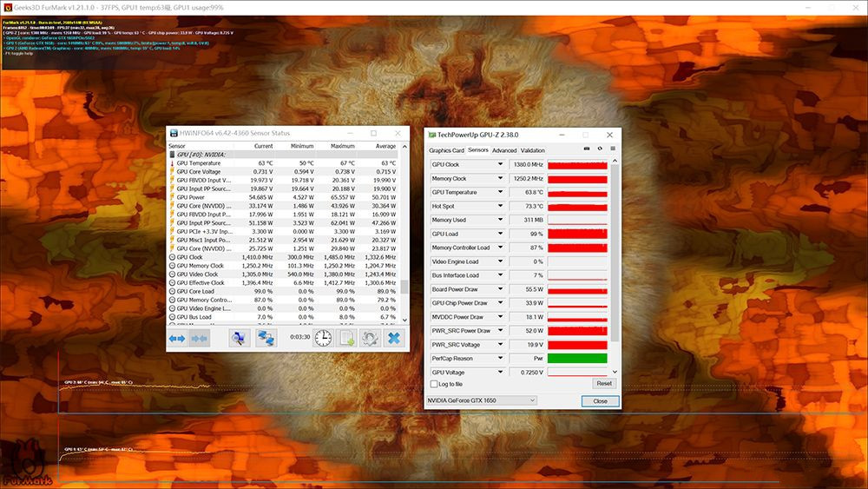The height and width of the screenshot is (489, 868).
Task: Click GPU-Z title bar app icon
Action: pyautogui.click(x=431, y=135)
